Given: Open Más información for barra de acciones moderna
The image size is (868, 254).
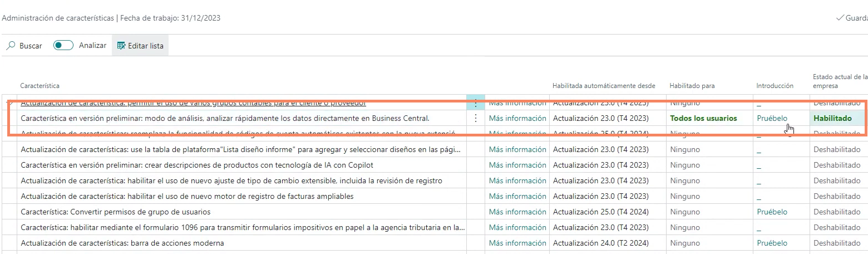Looking at the screenshot, I should pos(517,243).
